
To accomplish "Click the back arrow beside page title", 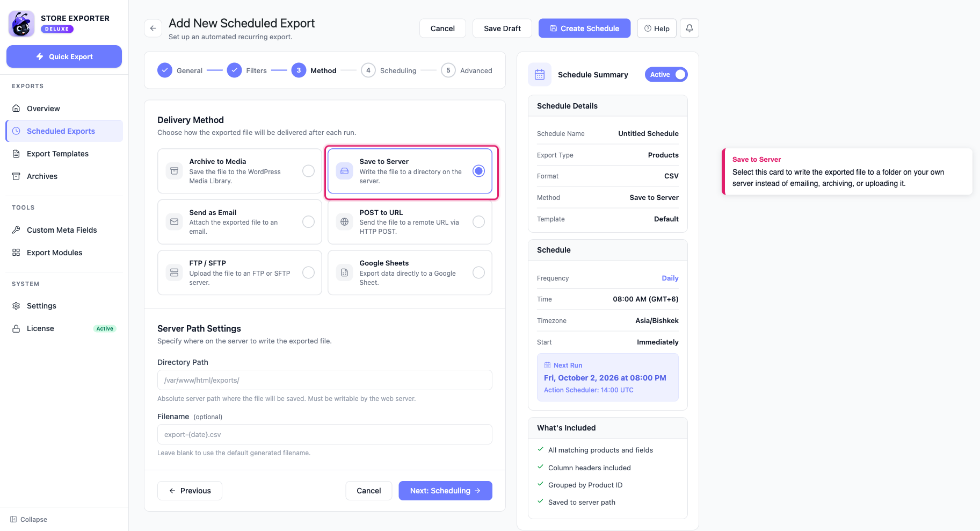I will [x=153, y=28].
